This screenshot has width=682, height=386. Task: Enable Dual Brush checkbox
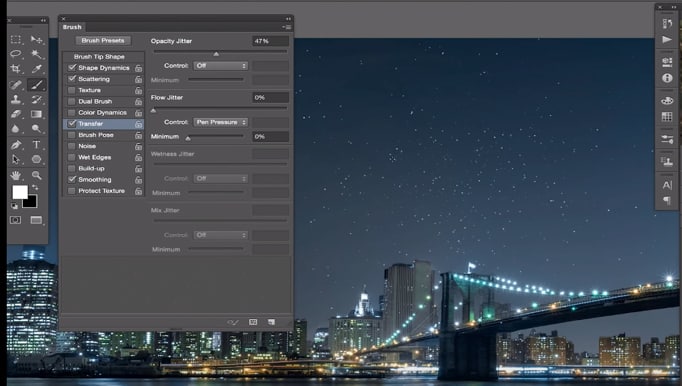pyautogui.click(x=72, y=101)
